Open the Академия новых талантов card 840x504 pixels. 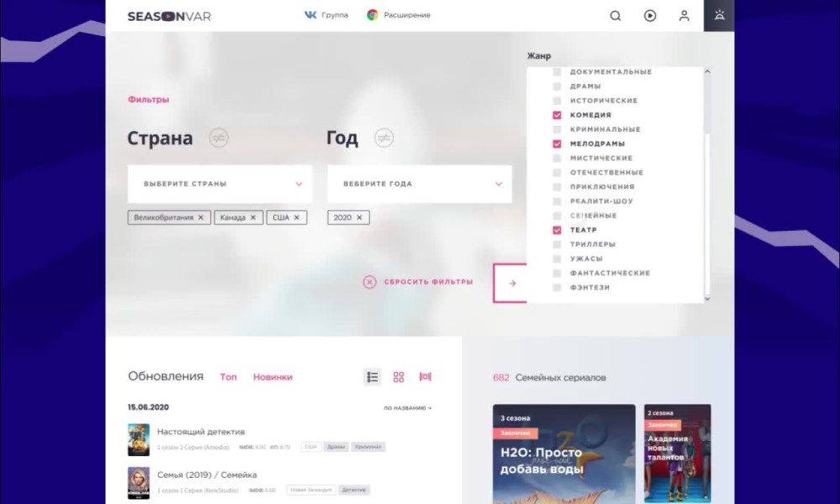[678, 454]
